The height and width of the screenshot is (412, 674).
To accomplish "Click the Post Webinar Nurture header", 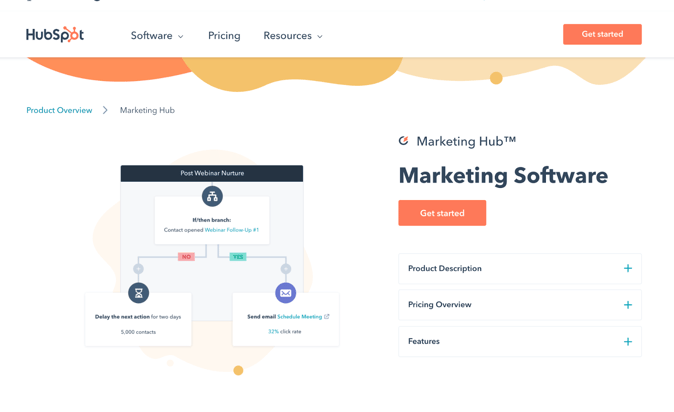I will pos(212,173).
